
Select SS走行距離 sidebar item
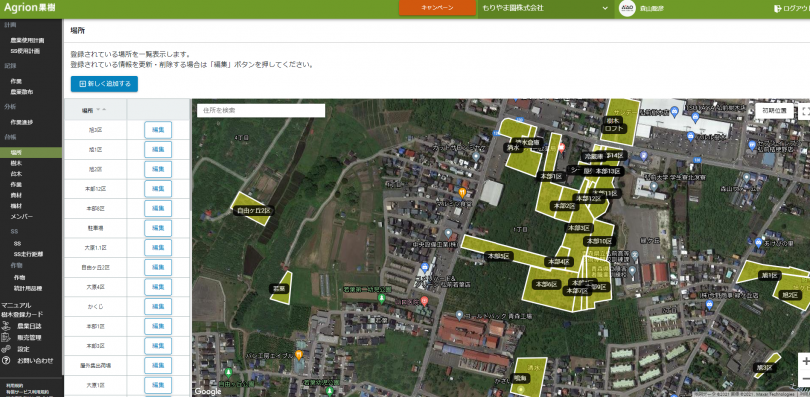(x=28, y=254)
